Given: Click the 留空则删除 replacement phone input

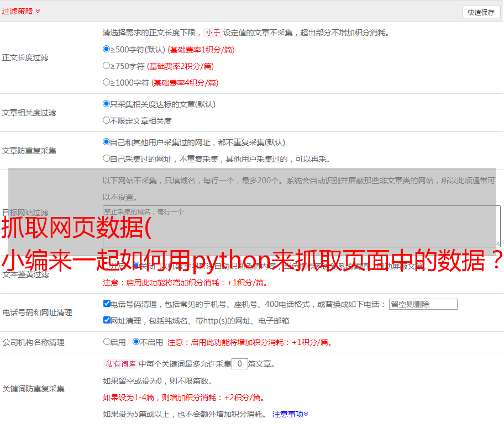Looking at the screenshot, I should coord(423,304).
